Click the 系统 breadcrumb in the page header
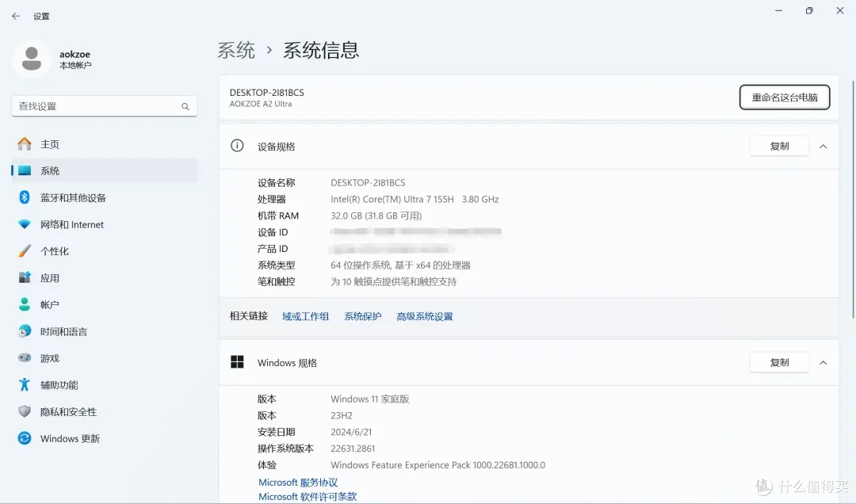The height and width of the screenshot is (504, 856). pyautogui.click(x=236, y=50)
